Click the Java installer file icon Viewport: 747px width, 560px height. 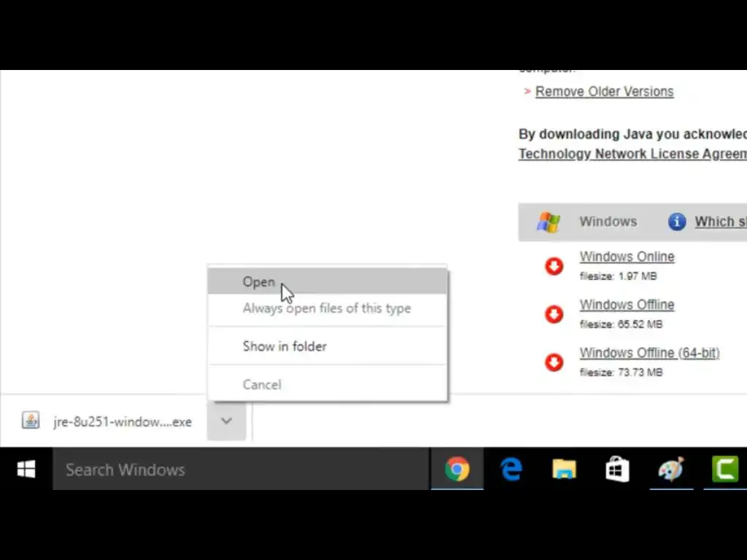click(31, 421)
